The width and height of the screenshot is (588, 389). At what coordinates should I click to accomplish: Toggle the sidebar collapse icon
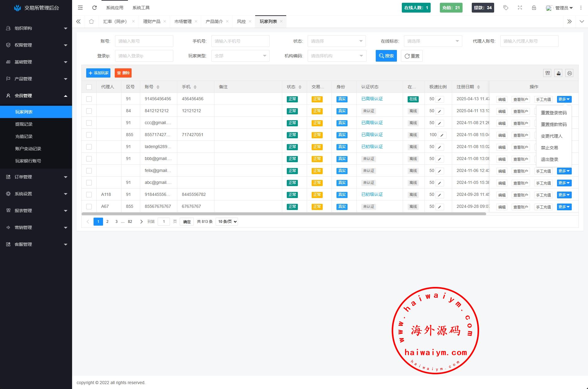[80, 8]
